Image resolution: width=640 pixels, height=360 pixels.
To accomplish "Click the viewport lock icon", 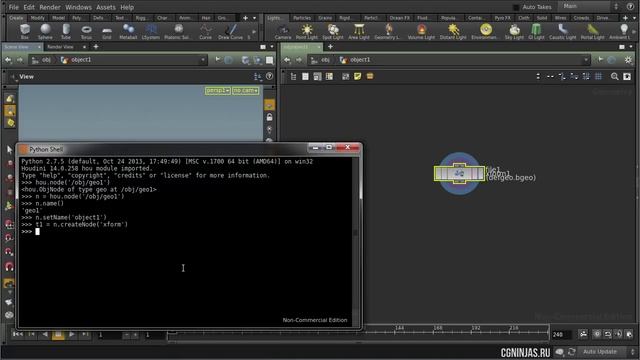I will (x=269, y=117).
